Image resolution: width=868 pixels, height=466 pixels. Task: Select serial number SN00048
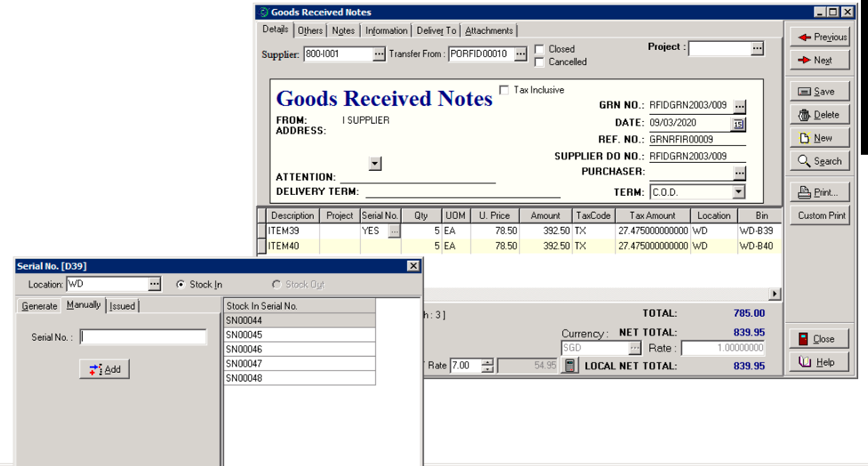tap(299, 378)
